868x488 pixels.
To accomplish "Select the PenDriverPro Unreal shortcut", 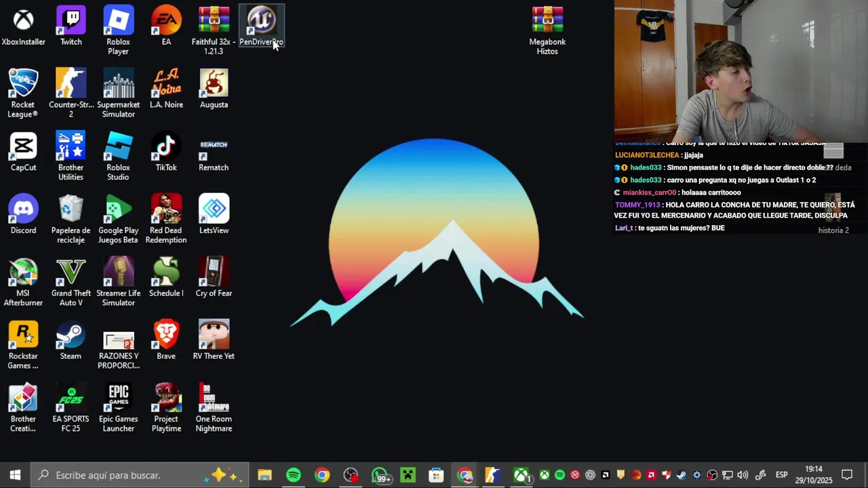I will pos(261,27).
